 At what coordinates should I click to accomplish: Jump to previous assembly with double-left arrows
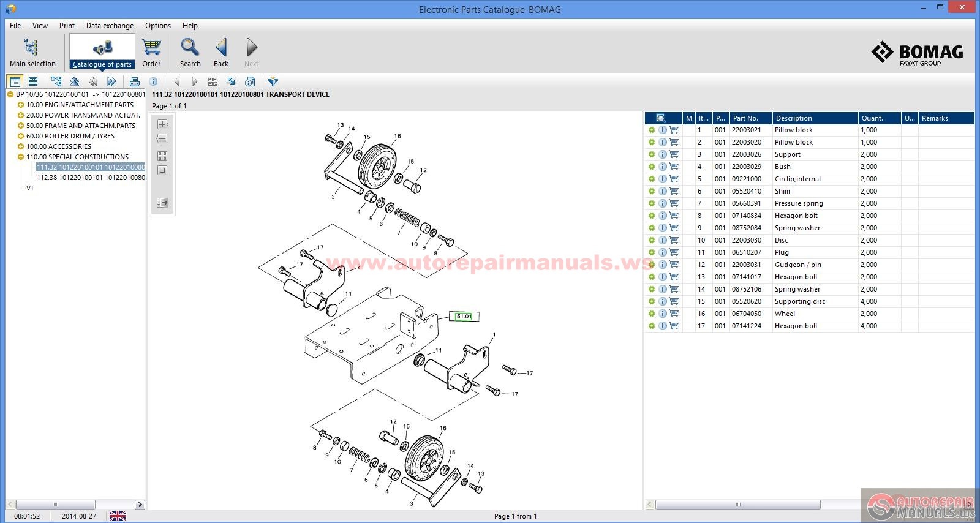[93, 81]
